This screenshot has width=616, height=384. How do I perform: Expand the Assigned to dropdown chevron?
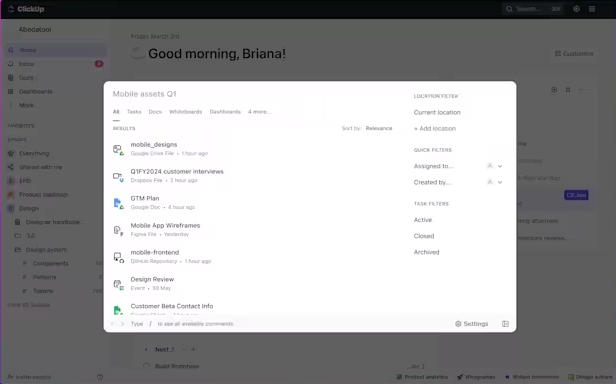pos(500,166)
